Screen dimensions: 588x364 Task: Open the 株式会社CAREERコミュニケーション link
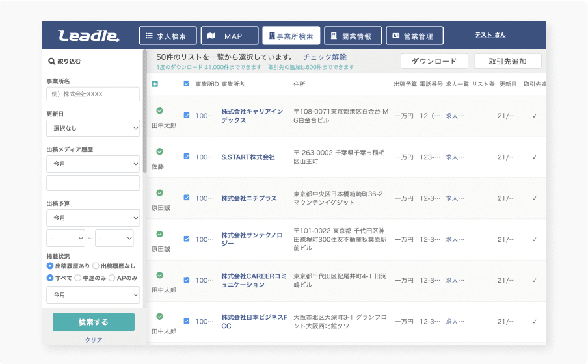click(254, 280)
